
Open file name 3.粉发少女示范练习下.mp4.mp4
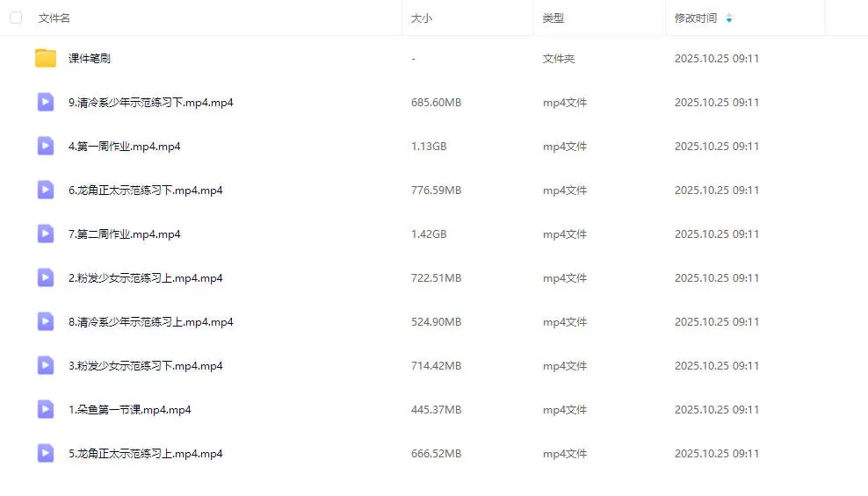(145, 366)
